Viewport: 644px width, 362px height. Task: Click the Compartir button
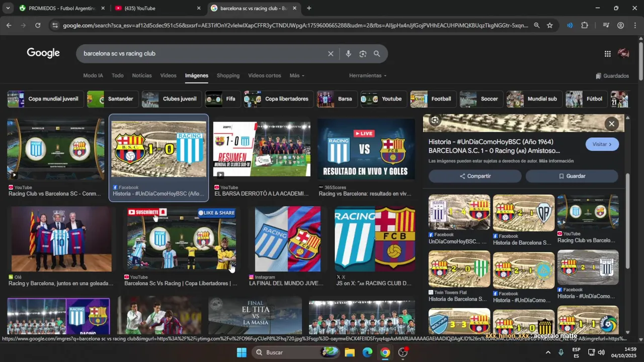[x=475, y=176]
